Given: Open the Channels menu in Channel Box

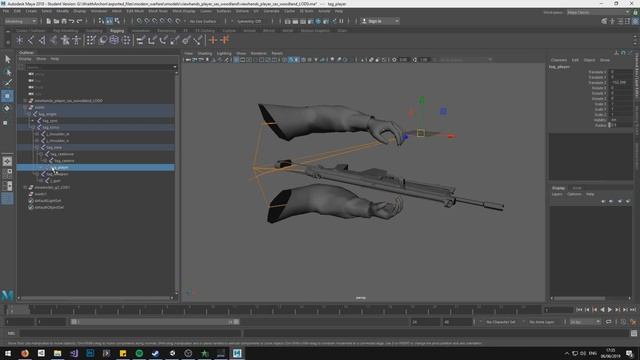Looking at the screenshot, I should click(x=558, y=60).
